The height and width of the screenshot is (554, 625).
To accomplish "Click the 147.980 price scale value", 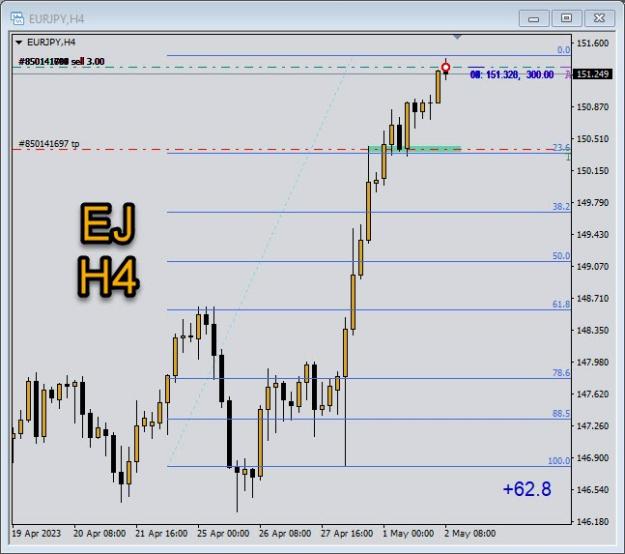I will [x=593, y=362].
